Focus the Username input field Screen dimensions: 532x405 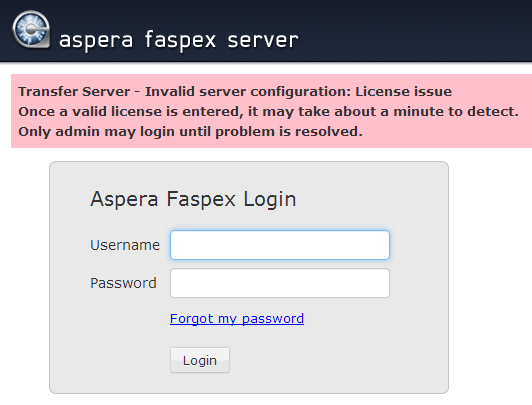coord(280,245)
